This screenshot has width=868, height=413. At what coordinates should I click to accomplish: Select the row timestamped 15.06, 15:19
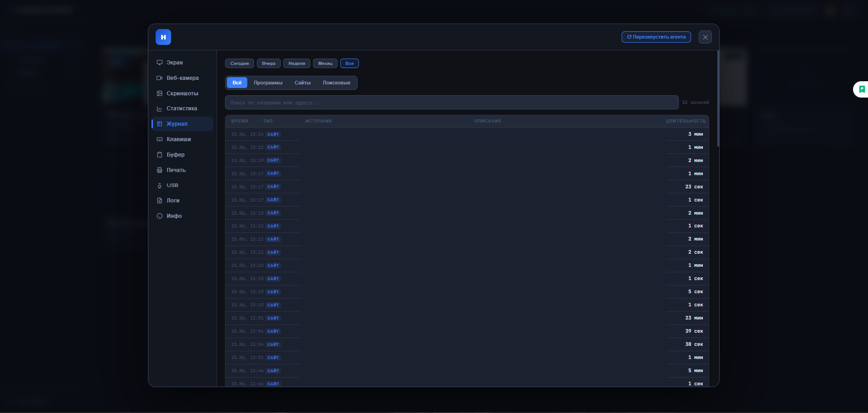coord(467,161)
